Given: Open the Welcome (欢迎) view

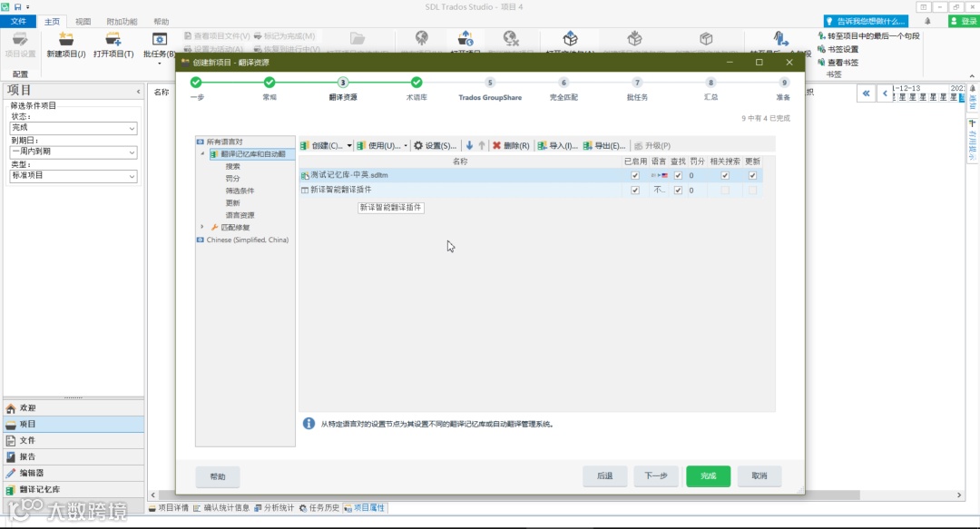Looking at the screenshot, I should (x=73, y=407).
